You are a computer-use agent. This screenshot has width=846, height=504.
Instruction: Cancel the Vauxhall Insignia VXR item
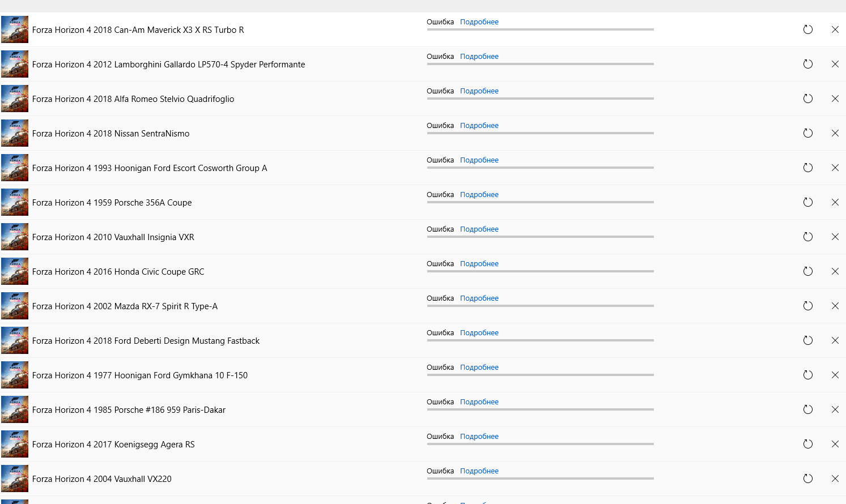pyautogui.click(x=835, y=237)
